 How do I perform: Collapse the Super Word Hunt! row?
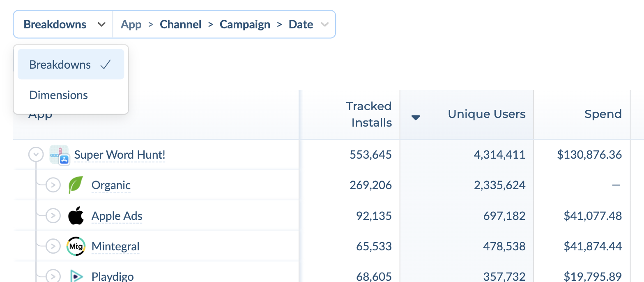(x=36, y=155)
